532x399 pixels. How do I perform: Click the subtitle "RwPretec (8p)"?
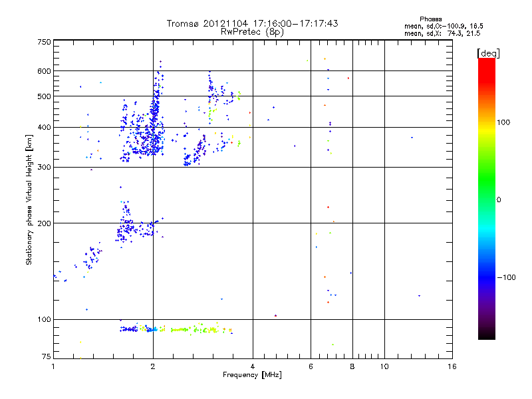pyautogui.click(x=252, y=32)
